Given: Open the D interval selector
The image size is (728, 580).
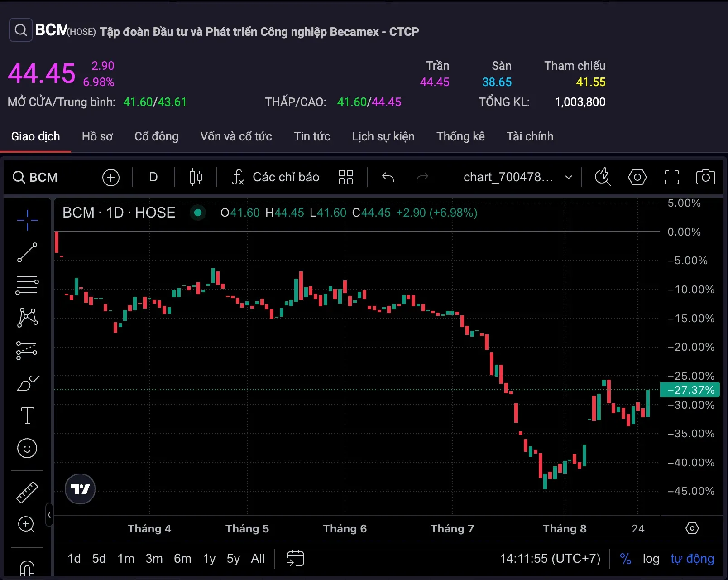Looking at the screenshot, I should (x=153, y=177).
